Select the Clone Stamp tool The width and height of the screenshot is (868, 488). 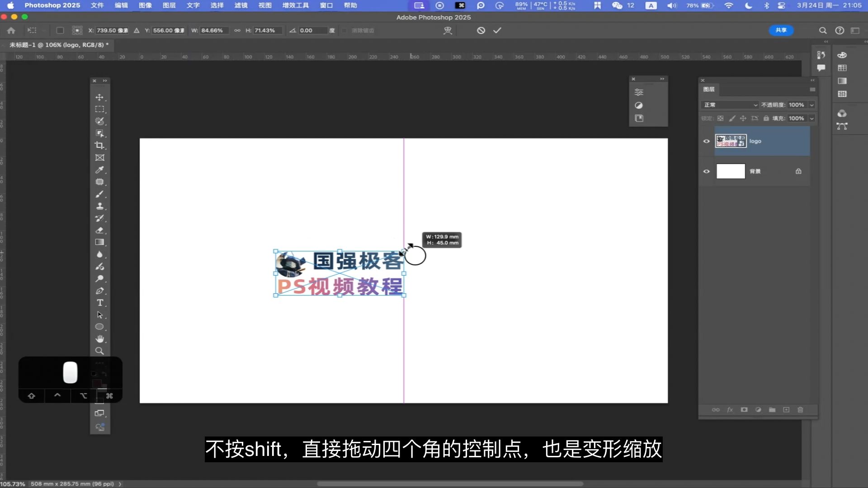(x=99, y=206)
